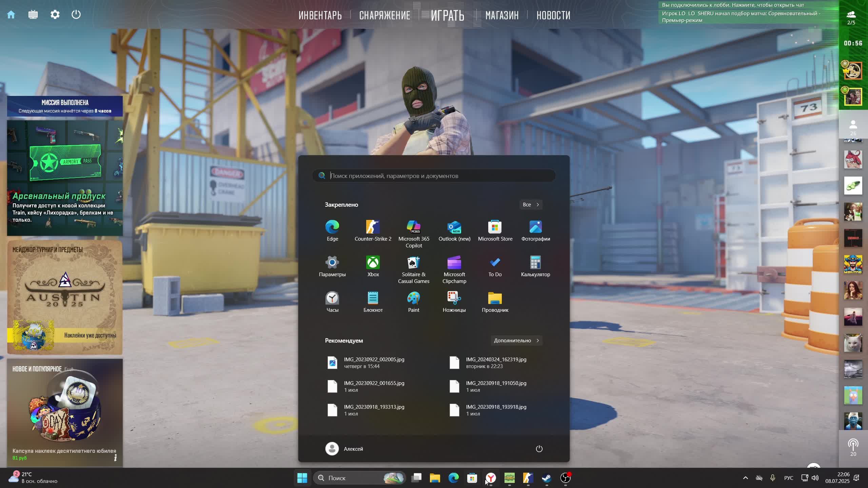The width and height of the screenshot is (868, 488).
Task: Switch to the ИНВЕНТАРЬ tab
Action: [x=320, y=15]
